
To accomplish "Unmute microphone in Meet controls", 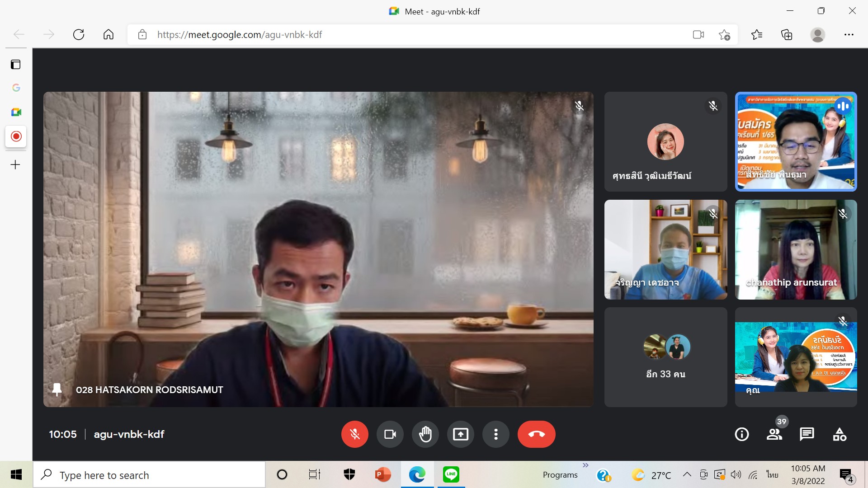I will [354, 434].
